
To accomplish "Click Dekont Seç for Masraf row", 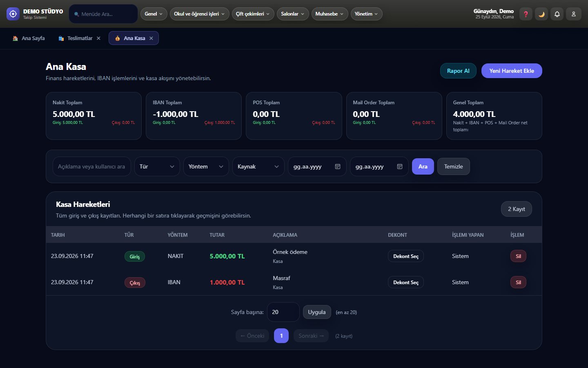I will coord(405,282).
